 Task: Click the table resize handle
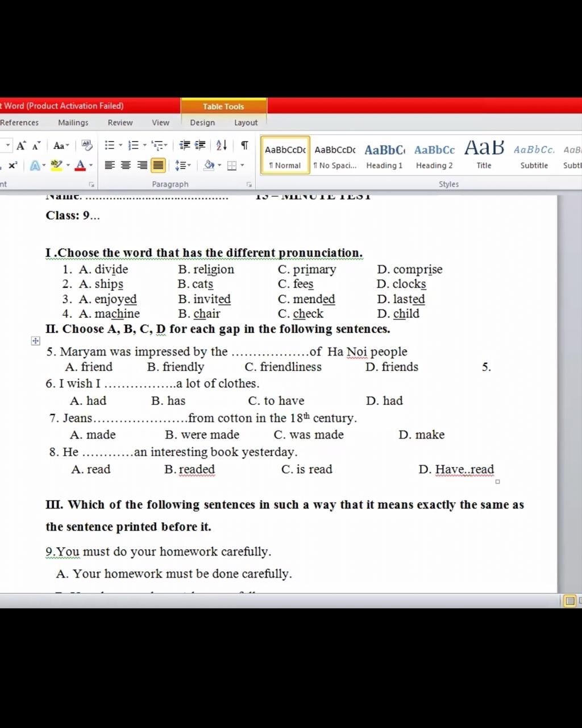point(498,482)
